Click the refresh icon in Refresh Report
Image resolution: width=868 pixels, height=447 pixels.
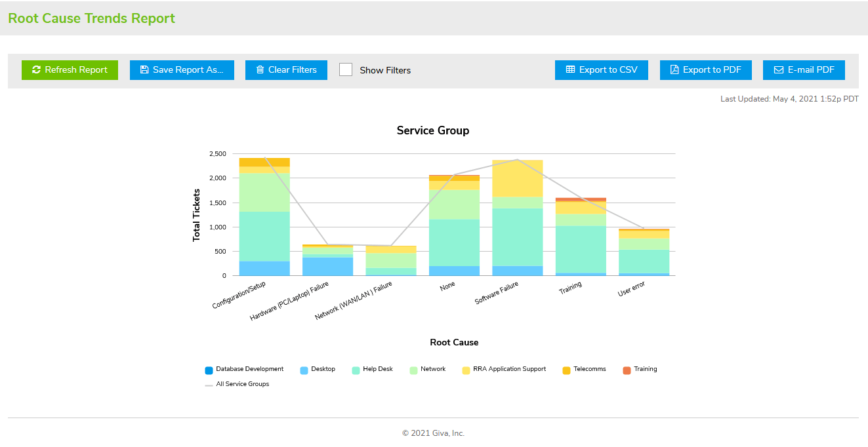pyautogui.click(x=36, y=70)
